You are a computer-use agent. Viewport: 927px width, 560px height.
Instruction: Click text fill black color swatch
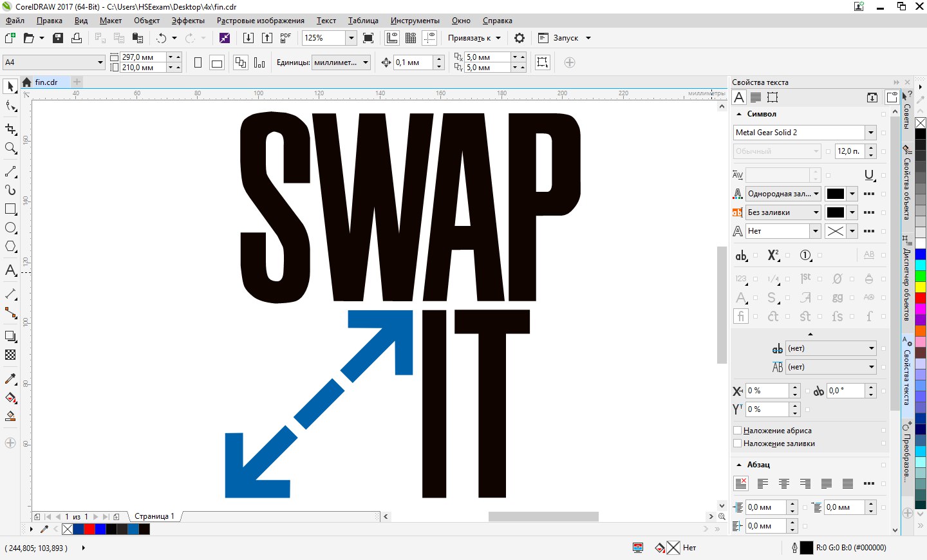pos(836,194)
